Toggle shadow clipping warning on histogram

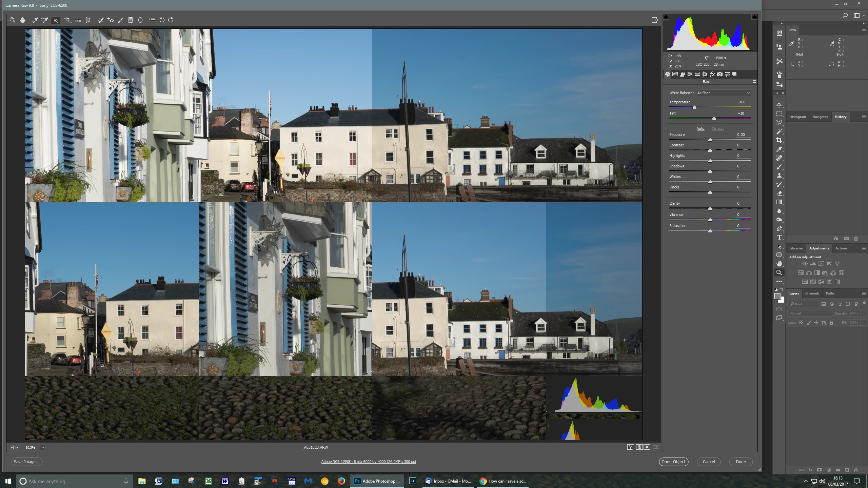pos(666,17)
